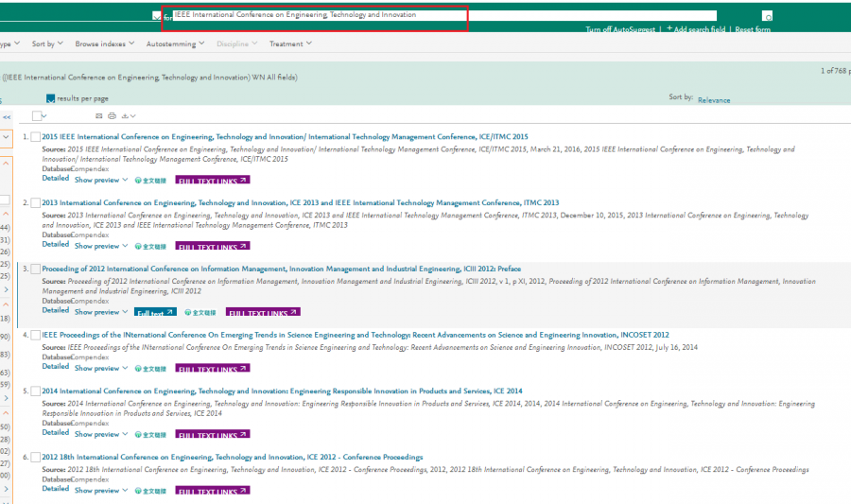The width and height of the screenshot is (851, 504).
Task: Click the plus icon for Add search field
Action: point(669,29)
